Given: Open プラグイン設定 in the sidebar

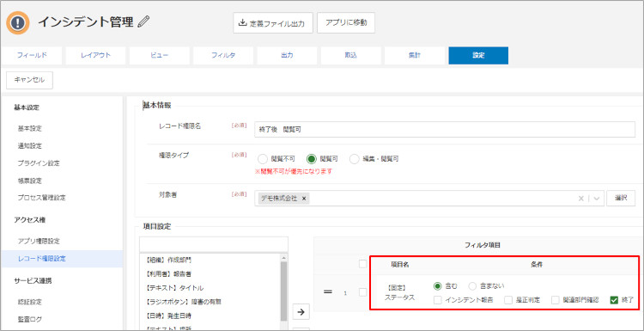Looking at the screenshot, I should pyautogui.click(x=39, y=163).
